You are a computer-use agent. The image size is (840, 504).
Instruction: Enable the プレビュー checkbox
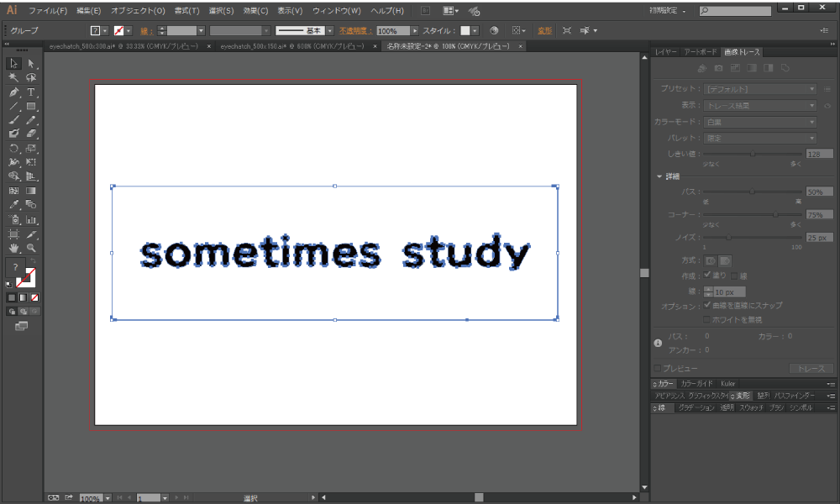click(x=658, y=369)
